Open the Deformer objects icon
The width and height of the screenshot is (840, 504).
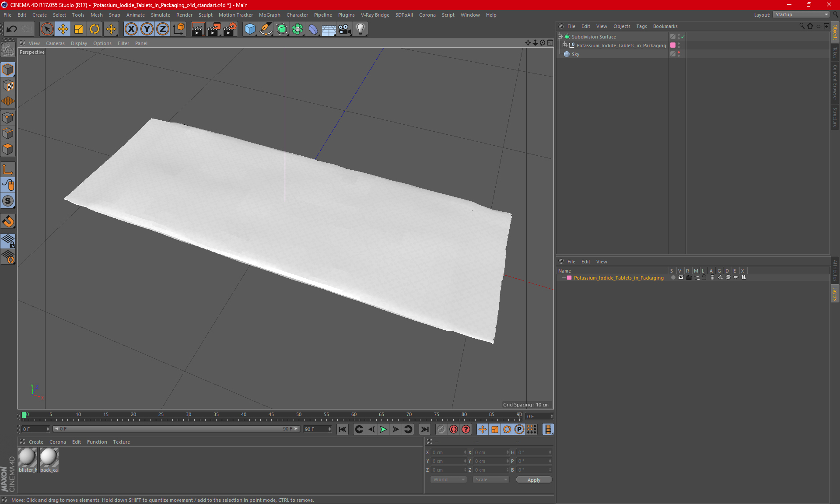point(313,29)
